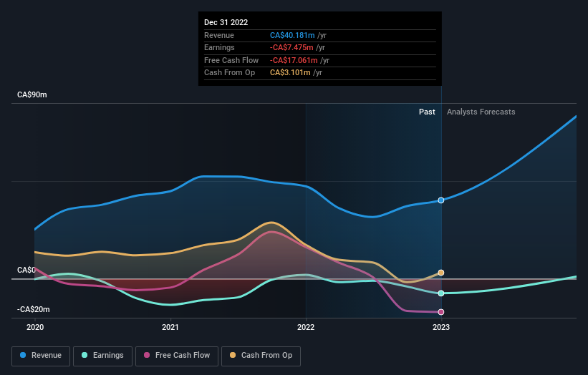Viewport: 588px width, 375px height.
Task: Click the CA$40.181m revenue value
Action: [x=292, y=35]
